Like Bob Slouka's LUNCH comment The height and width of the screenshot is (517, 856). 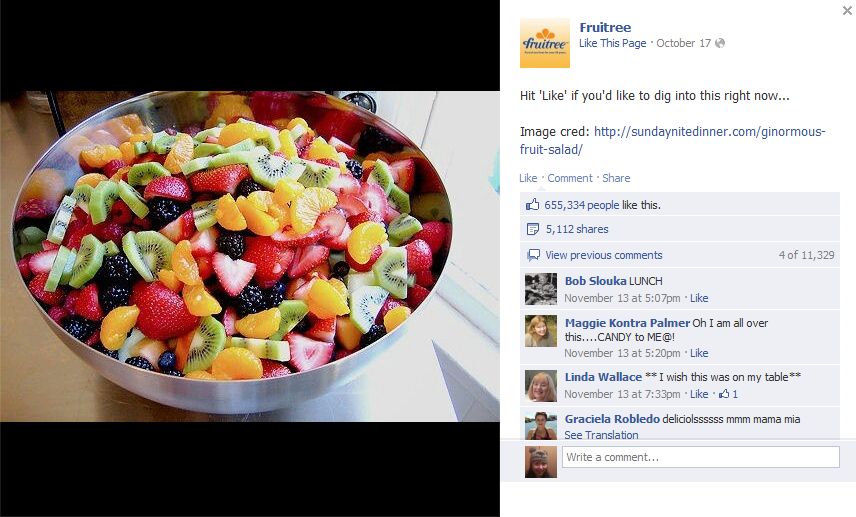click(x=699, y=298)
